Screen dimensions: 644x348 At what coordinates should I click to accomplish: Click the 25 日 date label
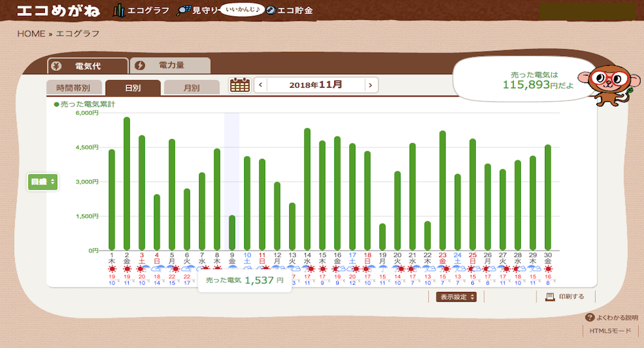tap(473, 258)
